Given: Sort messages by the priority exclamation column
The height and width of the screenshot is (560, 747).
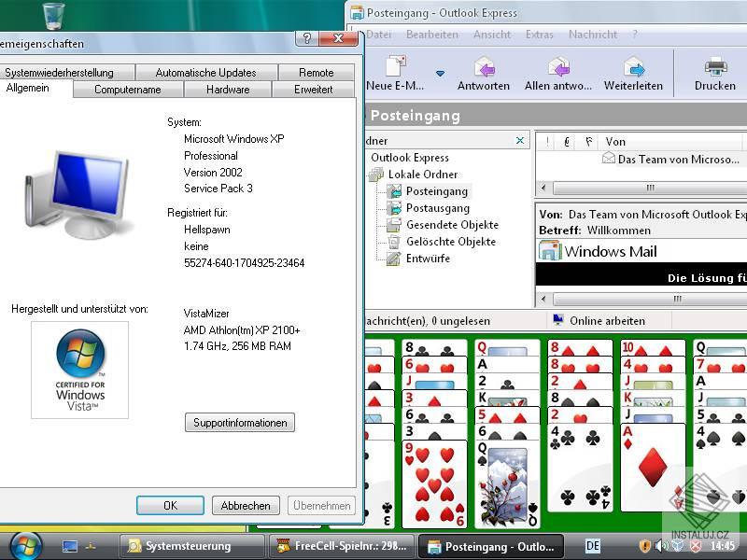Looking at the screenshot, I should click(x=547, y=141).
